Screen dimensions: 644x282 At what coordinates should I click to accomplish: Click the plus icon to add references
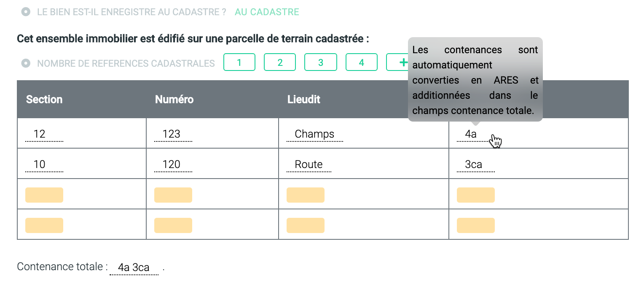pos(402,62)
